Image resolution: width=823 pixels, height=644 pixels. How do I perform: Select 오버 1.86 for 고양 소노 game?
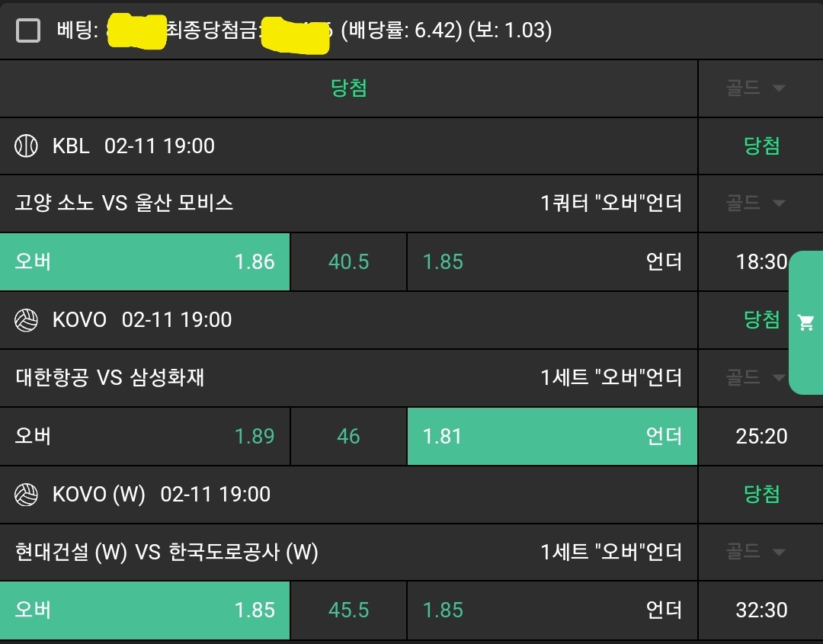click(x=145, y=262)
